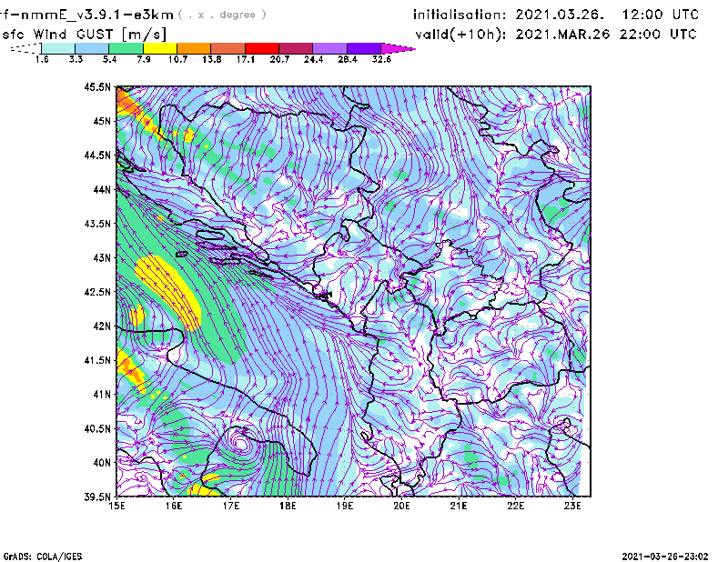Click the 16E longitude label
Image resolution: width=728 pixels, height=562 pixels.
[x=174, y=506]
